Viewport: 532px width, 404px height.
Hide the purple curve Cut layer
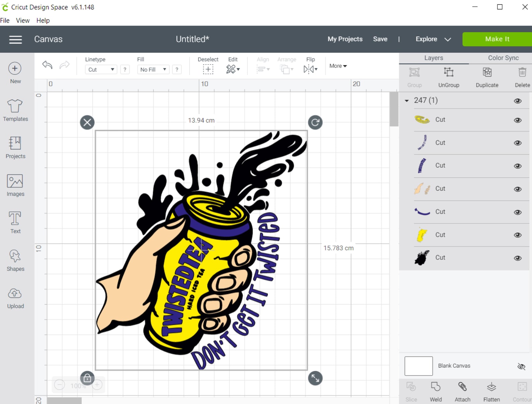[x=518, y=212]
